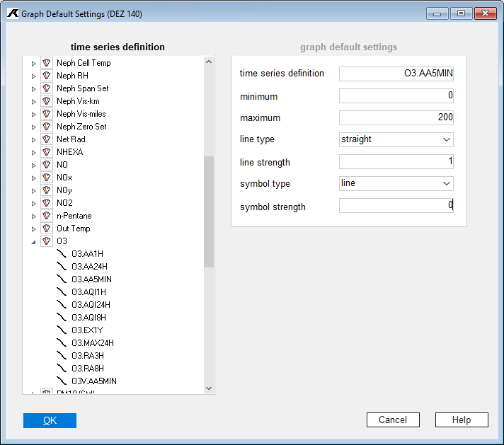
Task: Click the line strength field
Action: (x=396, y=161)
